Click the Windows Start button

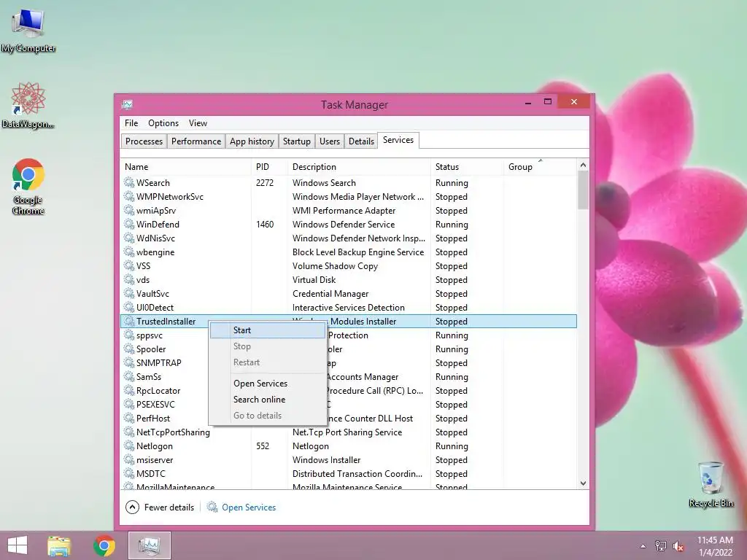pos(18,545)
